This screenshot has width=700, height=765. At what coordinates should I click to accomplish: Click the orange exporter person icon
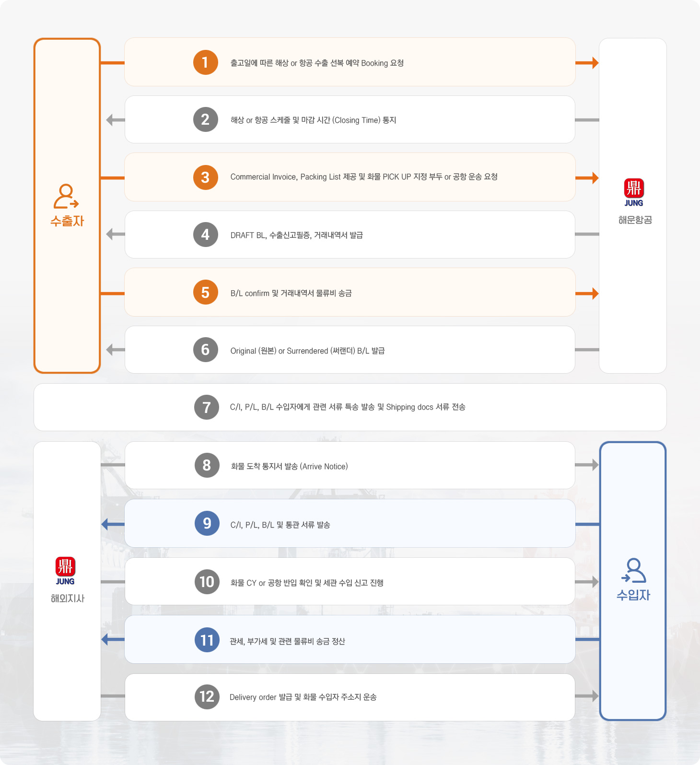pyautogui.click(x=66, y=196)
